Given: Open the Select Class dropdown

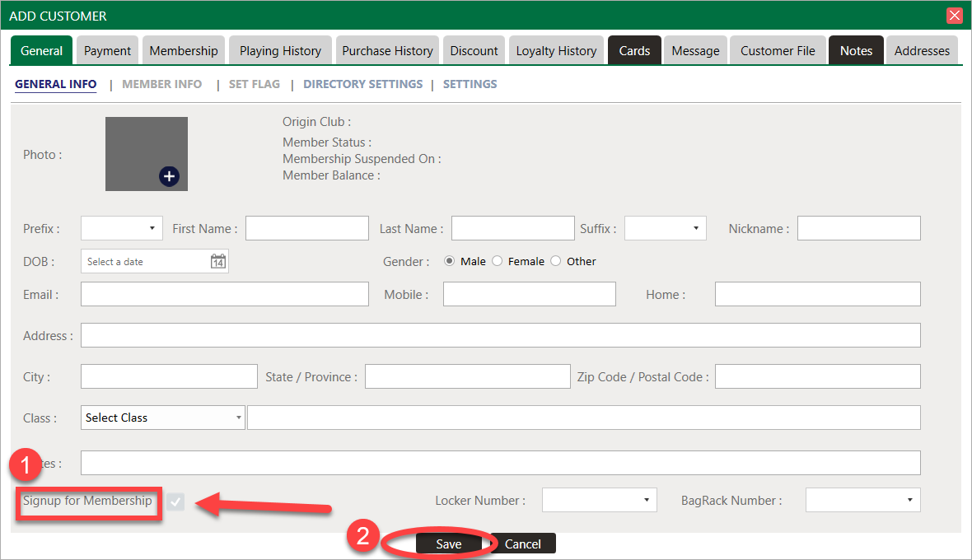Looking at the screenshot, I should 163,418.
